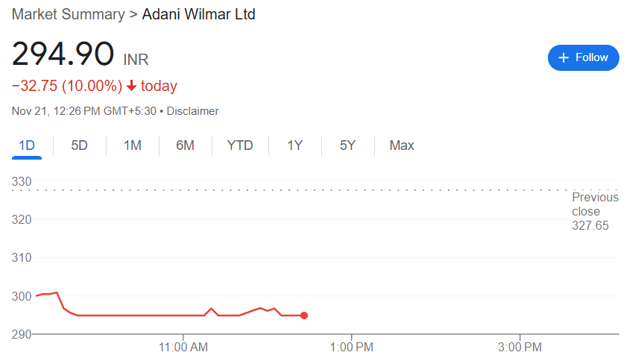Open the 6M chart tab
Image resolution: width=644 pixels, height=361 pixels.
point(185,145)
